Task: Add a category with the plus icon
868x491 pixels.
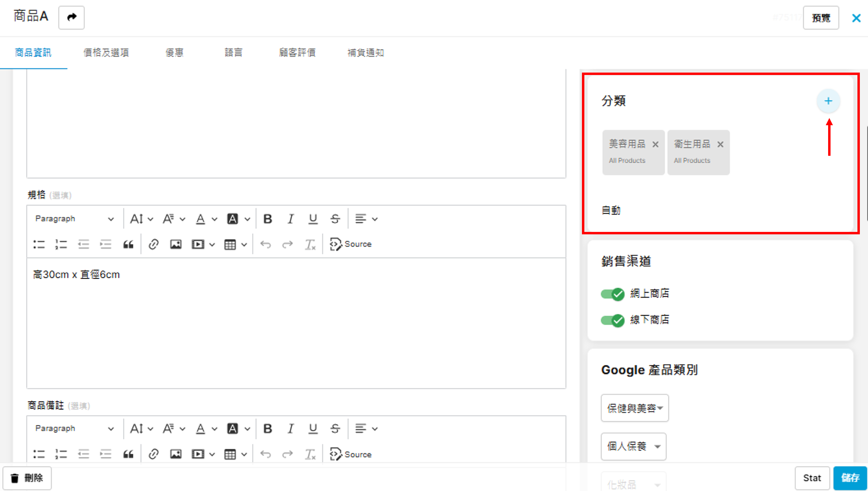Action: (x=828, y=101)
